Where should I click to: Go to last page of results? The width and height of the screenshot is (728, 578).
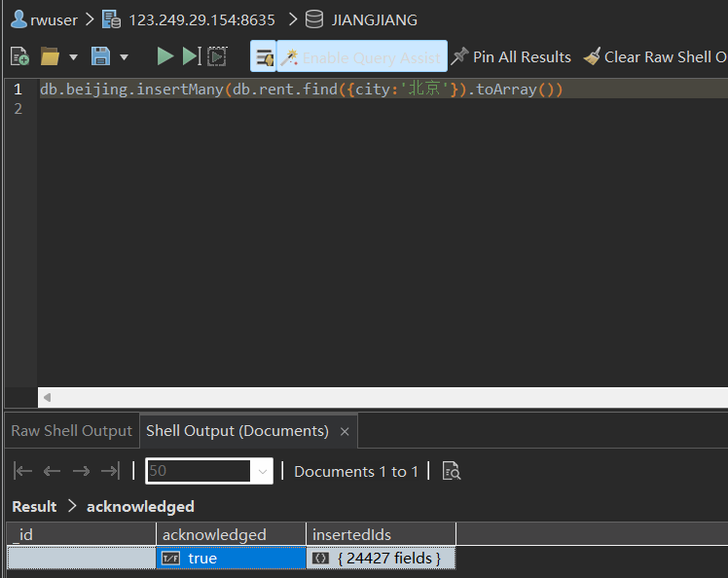[111, 471]
